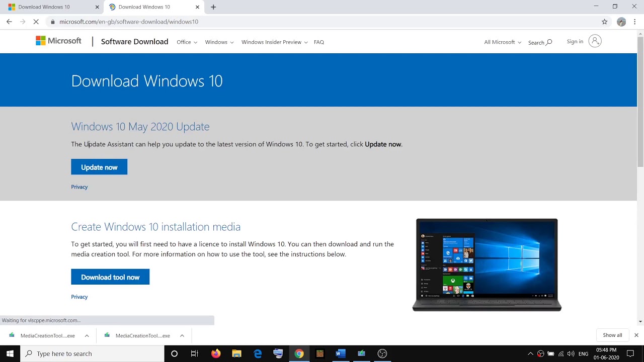Switch to Chrome in the taskbar
644x362 pixels.
pos(299,353)
